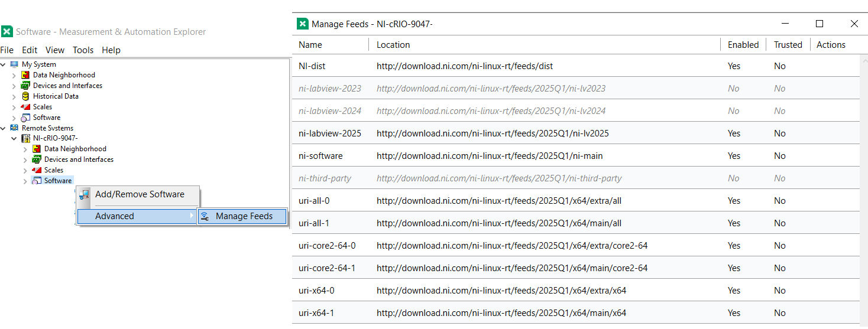Screen dimensions: 868x329
Task: Collapse the Remote Systems tree node
Action: tap(4, 128)
